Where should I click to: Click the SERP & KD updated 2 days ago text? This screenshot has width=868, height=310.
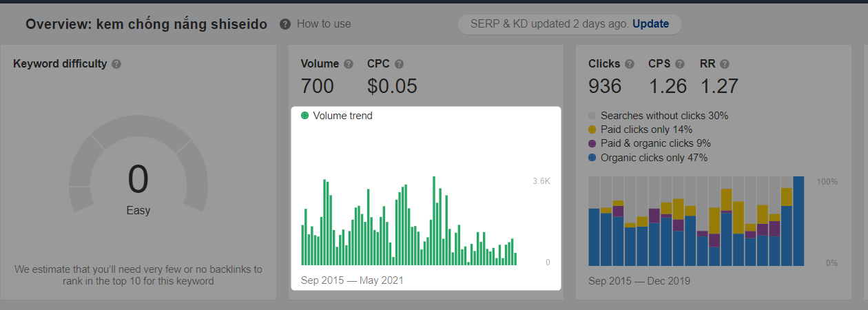coord(550,23)
